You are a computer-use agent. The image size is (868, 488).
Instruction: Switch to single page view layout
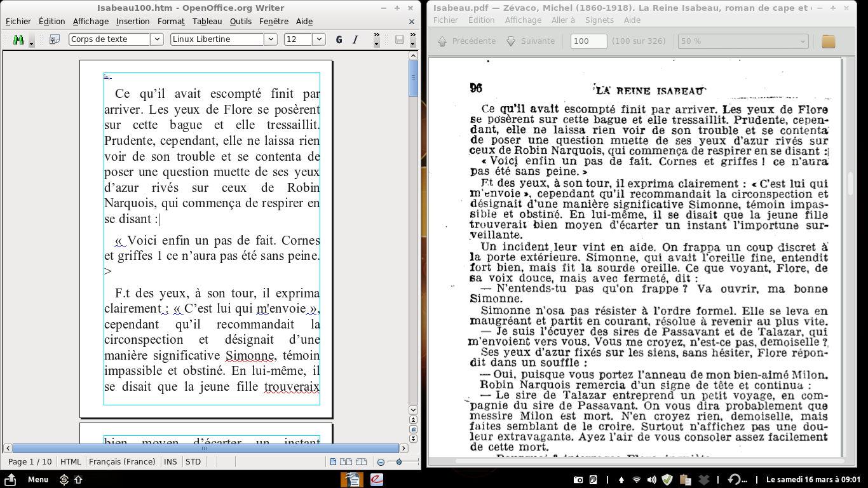[334, 462]
